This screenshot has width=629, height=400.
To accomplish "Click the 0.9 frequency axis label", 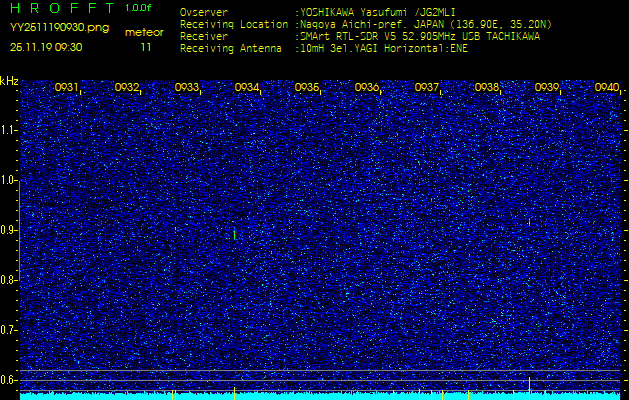I will click(x=9, y=230).
